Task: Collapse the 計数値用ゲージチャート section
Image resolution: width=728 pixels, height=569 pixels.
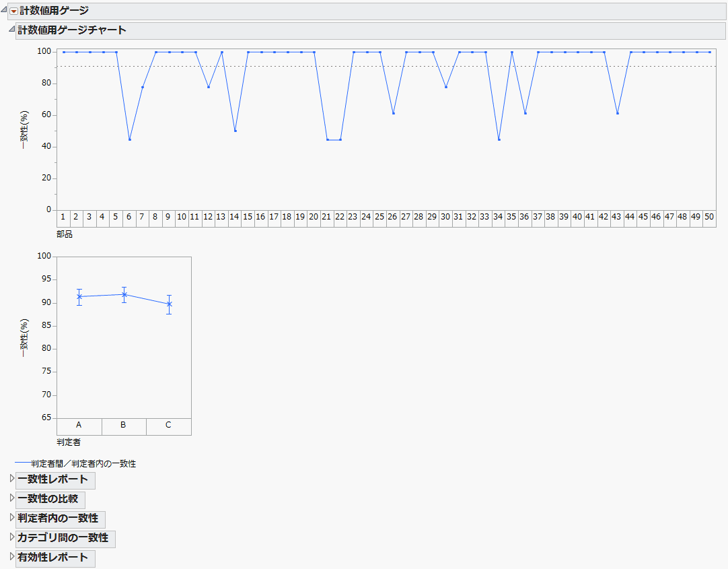Action: pyautogui.click(x=11, y=29)
